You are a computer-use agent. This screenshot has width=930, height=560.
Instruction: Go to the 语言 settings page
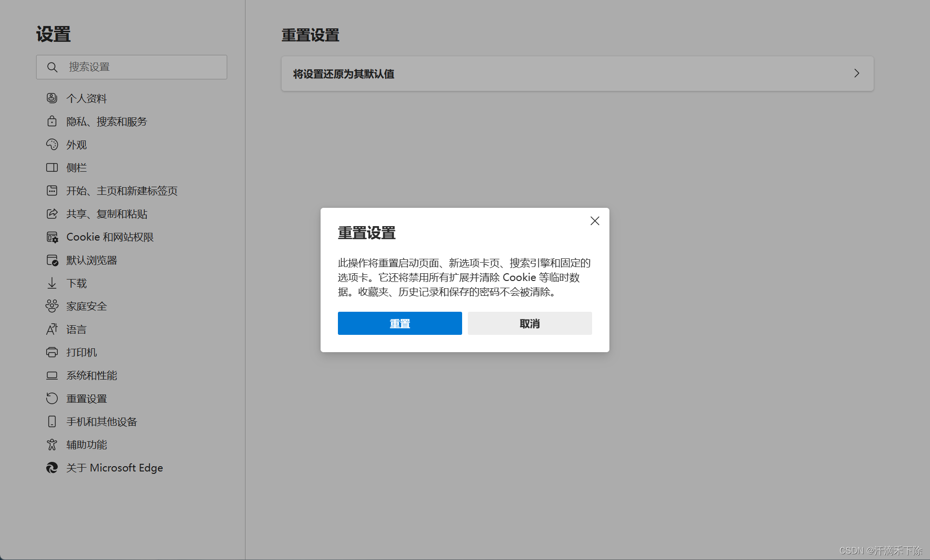click(76, 329)
